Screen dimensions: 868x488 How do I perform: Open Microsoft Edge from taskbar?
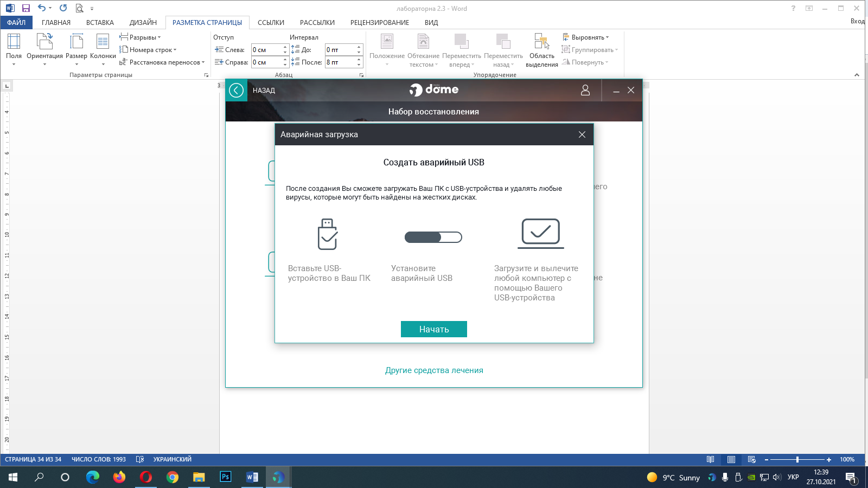pyautogui.click(x=93, y=477)
